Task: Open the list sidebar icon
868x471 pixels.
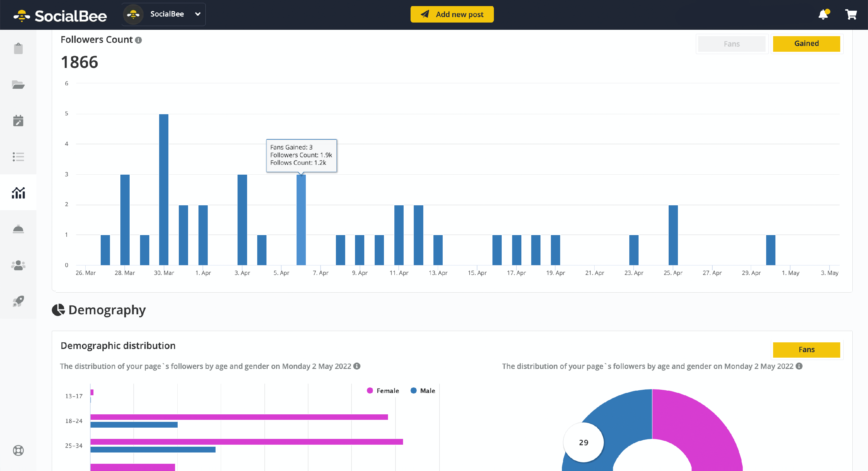Action: pyautogui.click(x=18, y=156)
